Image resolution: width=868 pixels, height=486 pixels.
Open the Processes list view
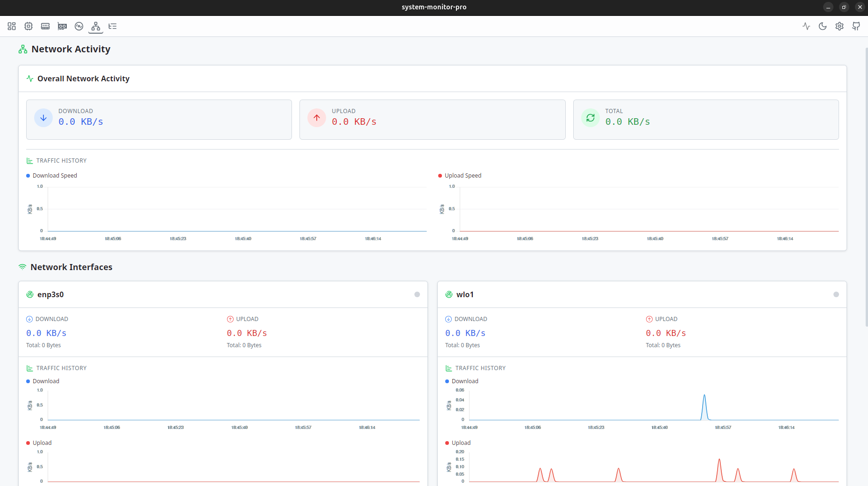(113, 27)
